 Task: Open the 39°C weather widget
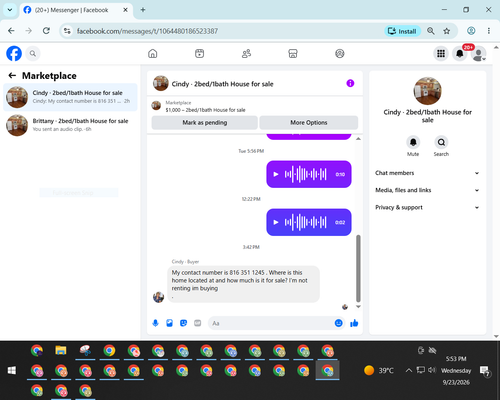coord(379,370)
